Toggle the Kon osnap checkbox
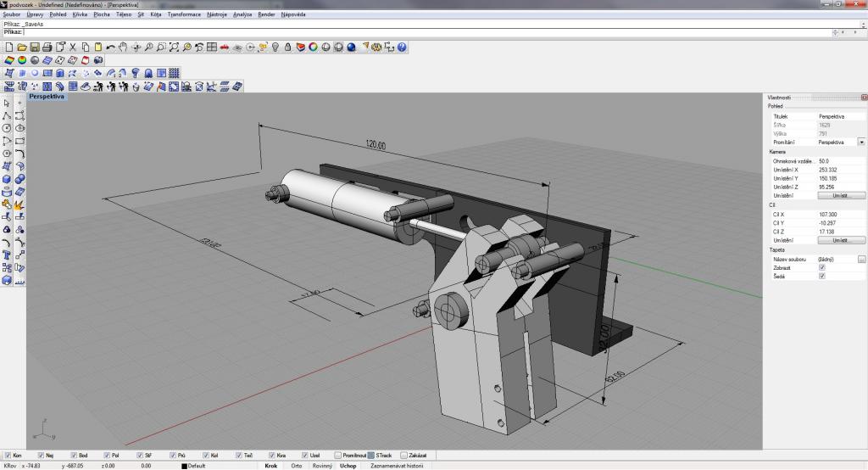The height and width of the screenshot is (470, 868). [8, 456]
